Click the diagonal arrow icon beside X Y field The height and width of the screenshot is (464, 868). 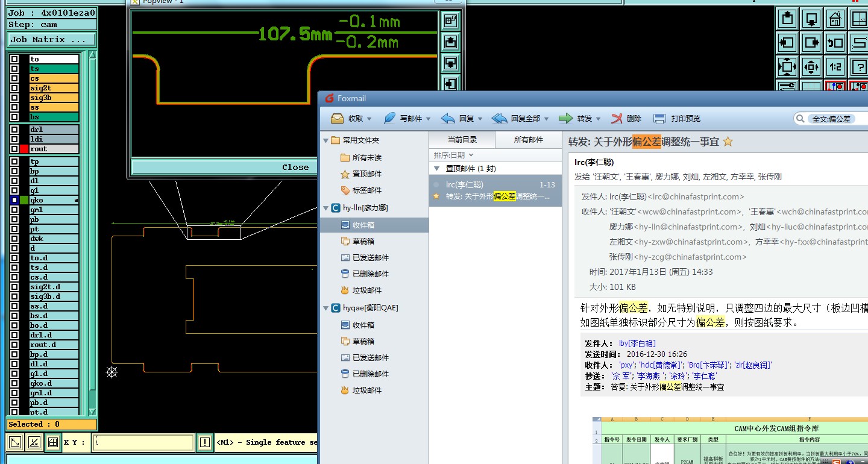15,442
